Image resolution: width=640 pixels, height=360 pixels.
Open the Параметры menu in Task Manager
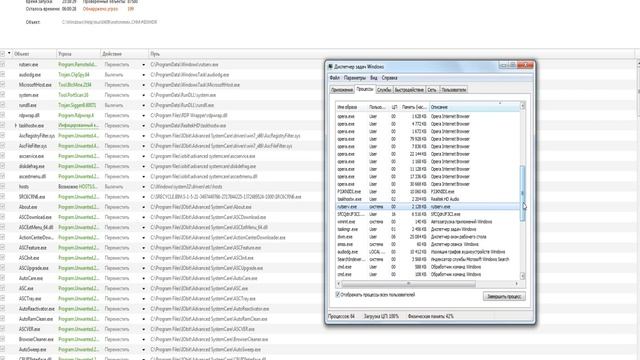pos(355,78)
